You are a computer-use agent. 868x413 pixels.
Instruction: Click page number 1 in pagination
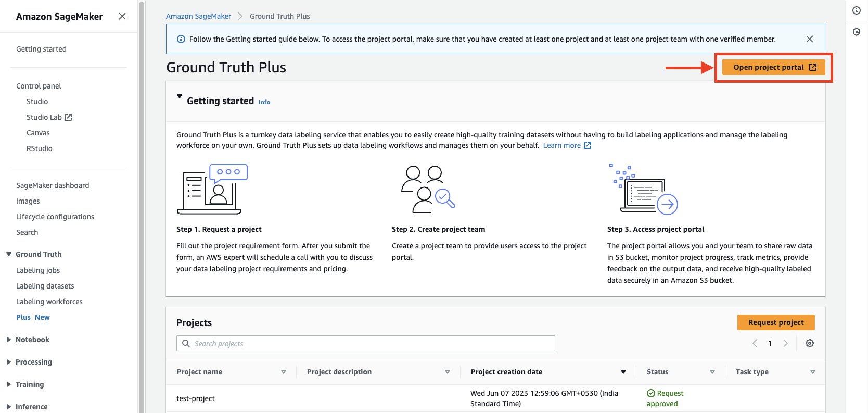tap(770, 343)
